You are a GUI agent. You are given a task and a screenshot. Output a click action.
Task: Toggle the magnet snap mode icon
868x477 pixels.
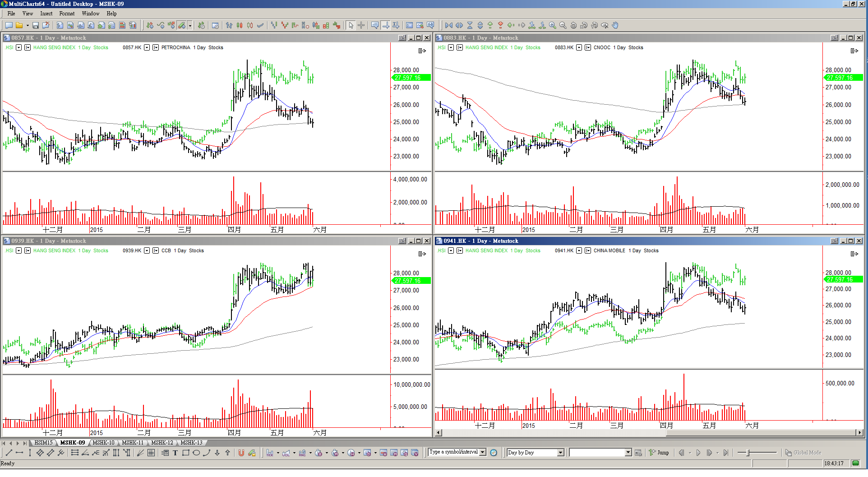(x=241, y=453)
